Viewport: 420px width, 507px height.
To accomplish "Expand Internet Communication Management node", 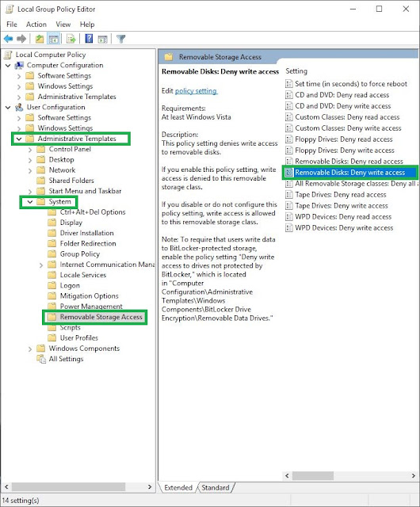I will click(x=41, y=265).
